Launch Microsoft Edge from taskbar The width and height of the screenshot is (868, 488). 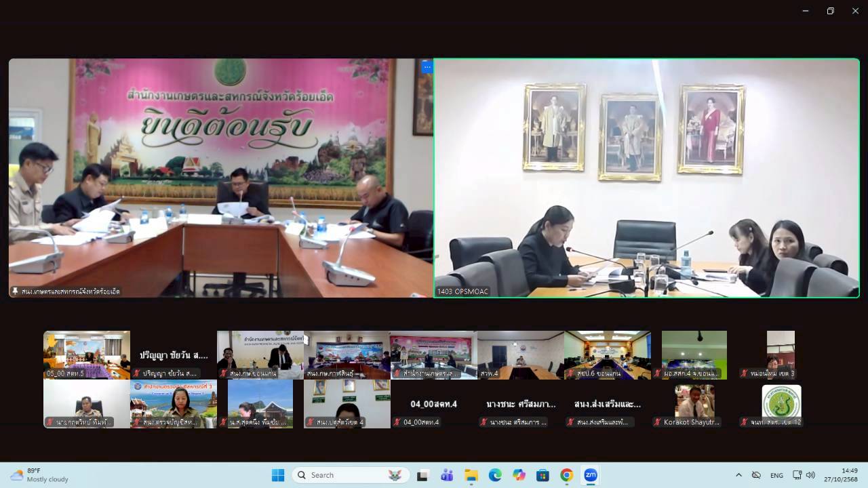495,475
